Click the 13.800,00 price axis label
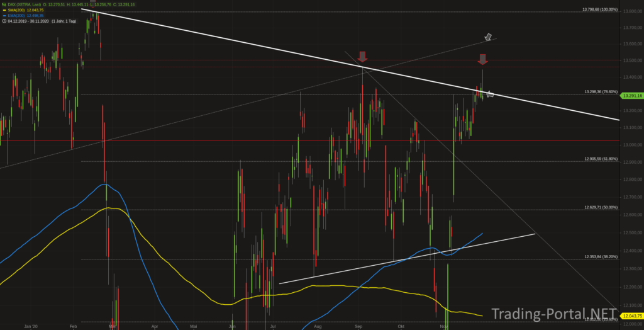Image resolution: width=644 pixels, height=330 pixels. tap(633, 11)
